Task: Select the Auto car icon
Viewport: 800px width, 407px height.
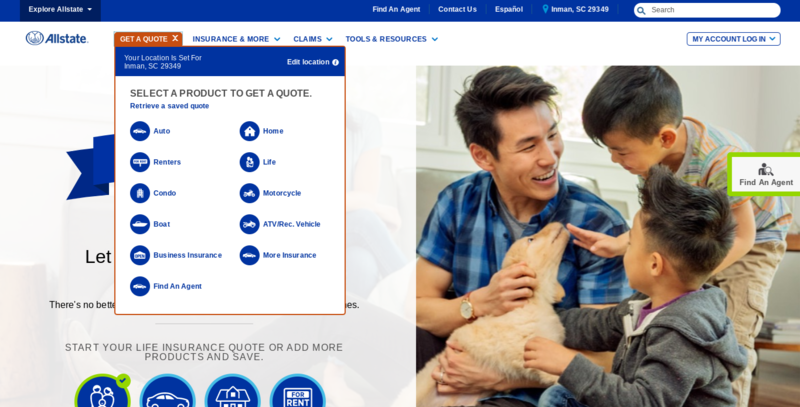Action: [140, 131]
